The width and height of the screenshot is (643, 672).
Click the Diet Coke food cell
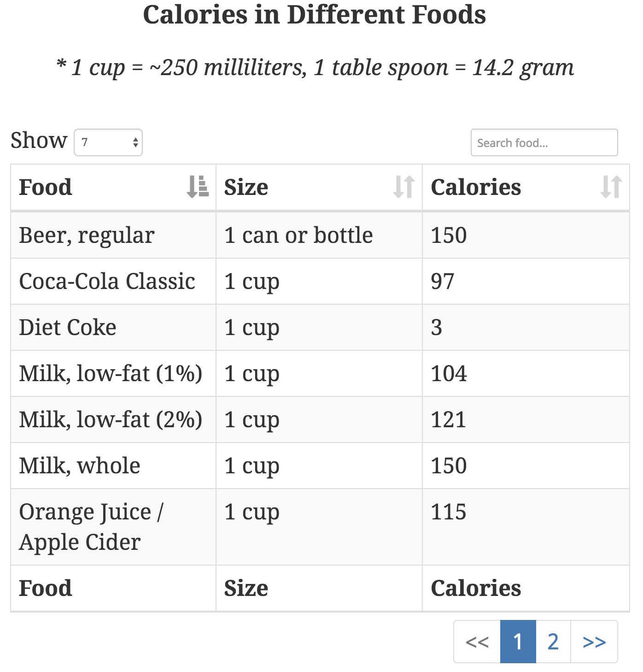click(68, 327)
